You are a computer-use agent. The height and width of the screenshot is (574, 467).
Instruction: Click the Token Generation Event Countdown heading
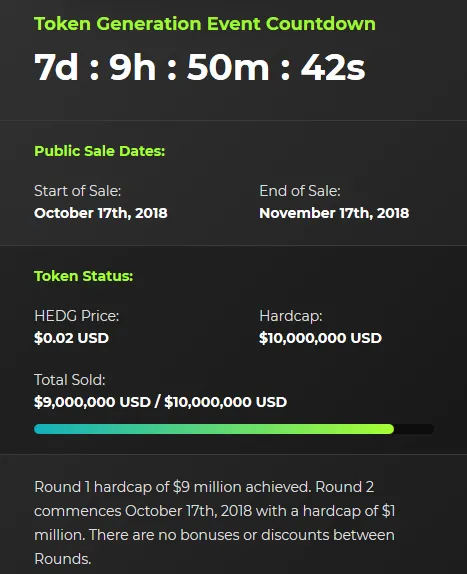(x=205, y=24)
